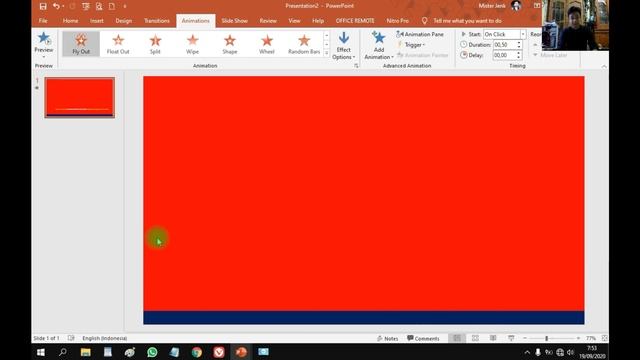Switch to the Home tab
This screenshot has height=360, width=640.
point(70,20)
